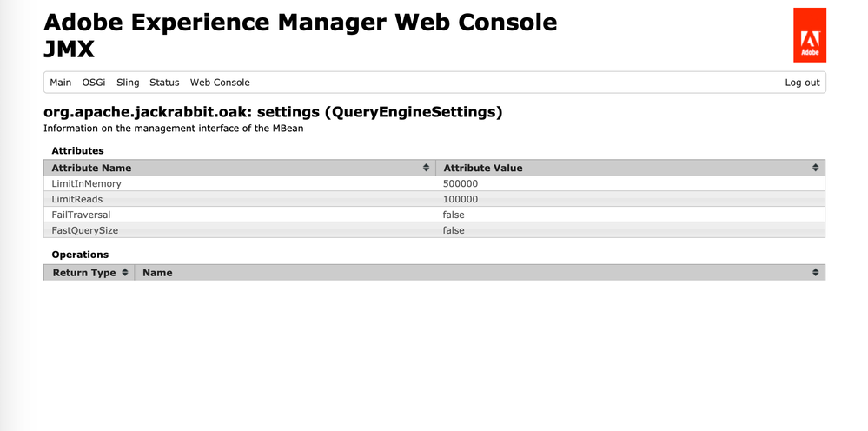Click the QueryEngineSettings MBean heading

273,112
